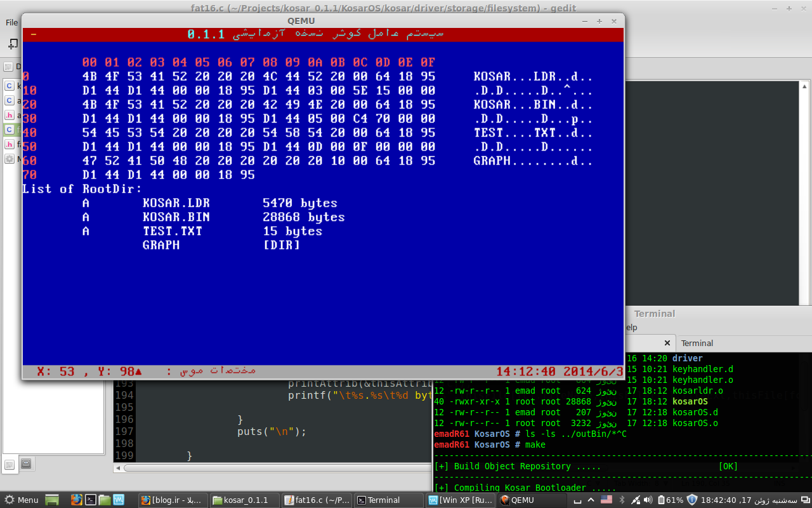
Task: Click gedit's new document toolbar icon
Action: click(12, 44)
